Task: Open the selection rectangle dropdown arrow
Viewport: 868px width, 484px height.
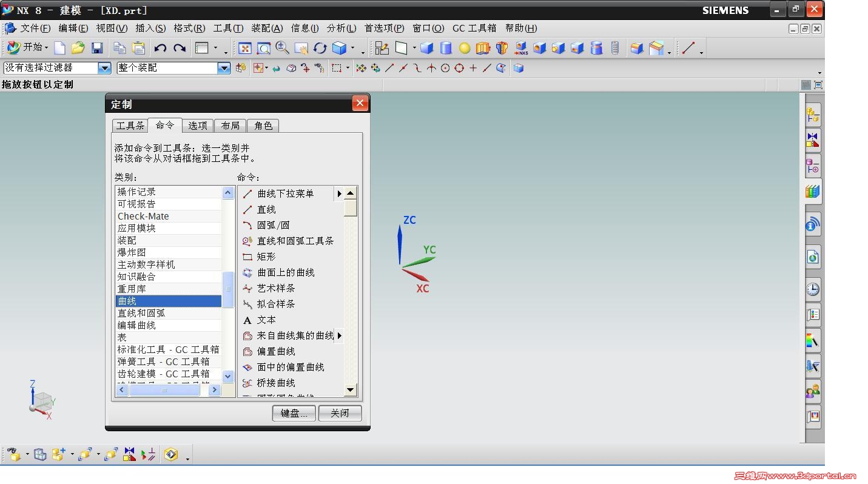Action: click(348, 68)
